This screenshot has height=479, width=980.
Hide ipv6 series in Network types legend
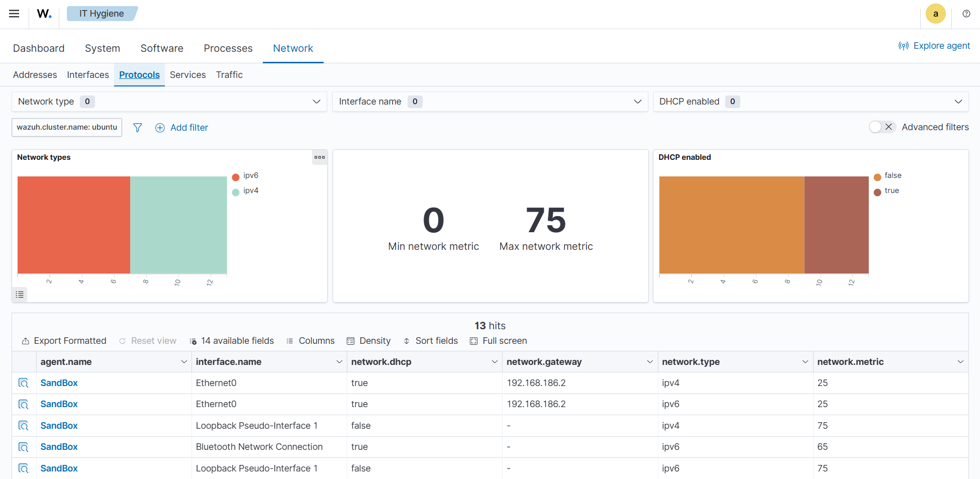(x=251, y=175)
